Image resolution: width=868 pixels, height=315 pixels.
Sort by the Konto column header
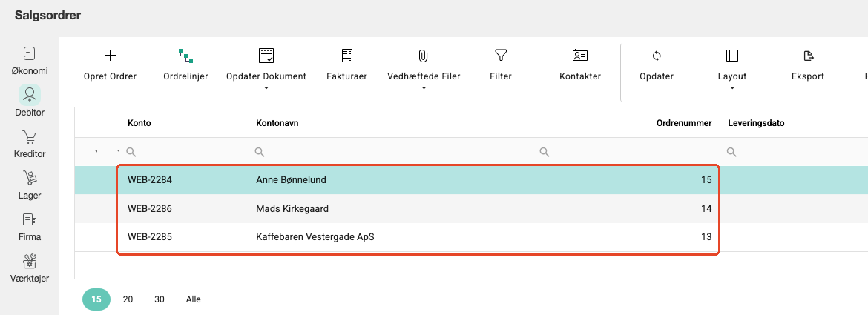click(139, 123)
